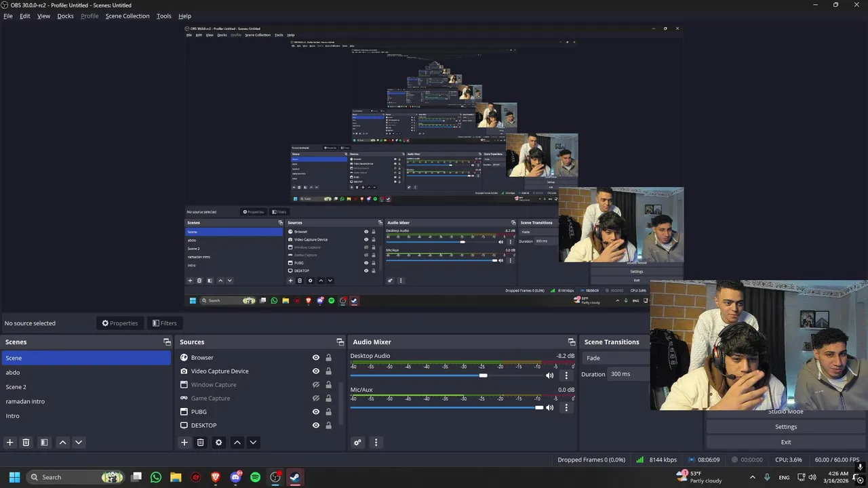Viewport: 868px width, 488px height.
Task: Remove selected source with trash icon
Action: tap(201, 443)
